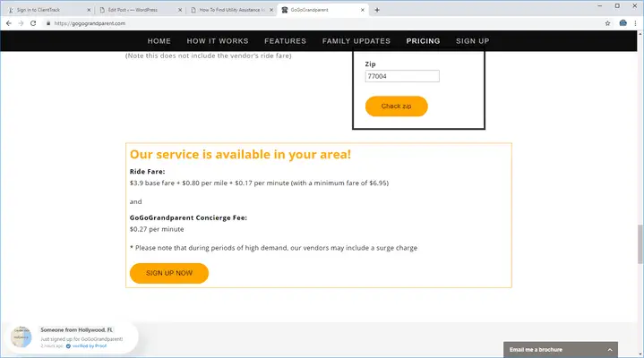Open the HOME nav item

click(159, 41)
